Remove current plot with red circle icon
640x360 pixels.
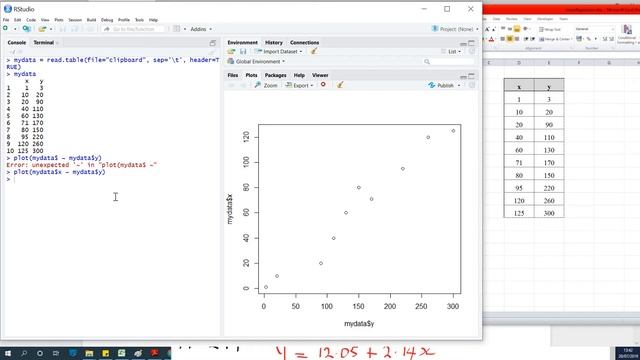point(323,85)
